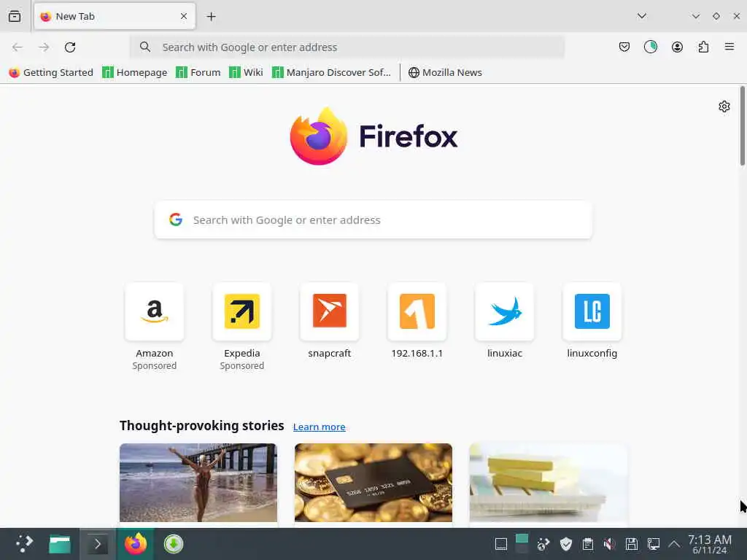The image size is (747, 560).
Task: Open the new tab personalize gear icon
Action: coord(724,106)
